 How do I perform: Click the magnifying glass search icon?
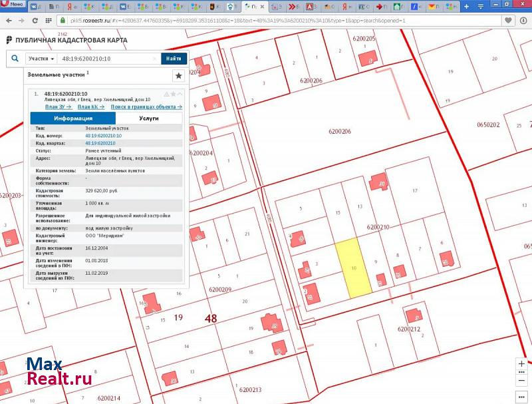tap(15, 59)
